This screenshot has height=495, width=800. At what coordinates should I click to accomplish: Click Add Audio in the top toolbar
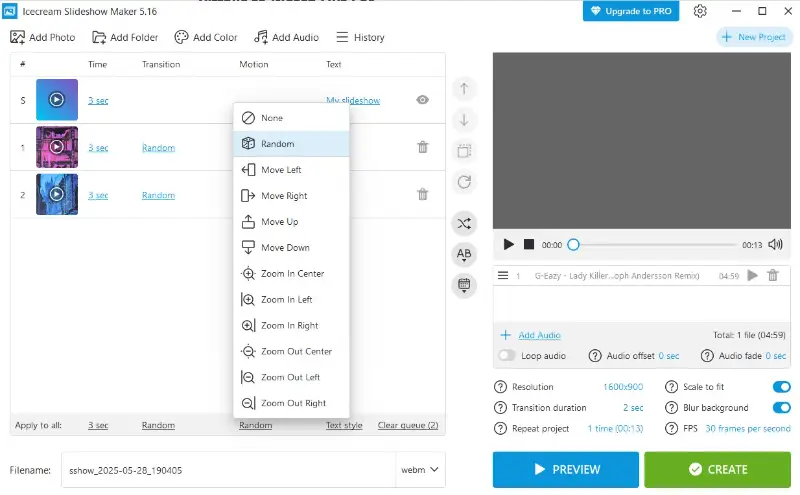[286, 37]
